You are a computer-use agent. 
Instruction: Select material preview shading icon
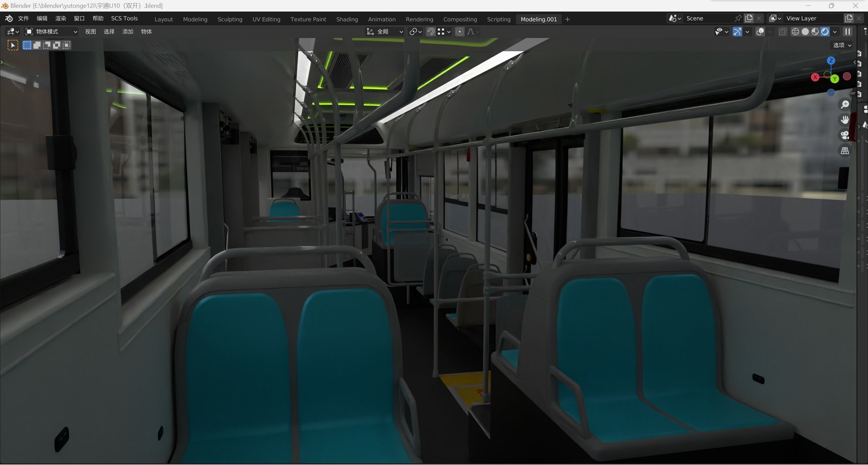(x=815, y=32)
